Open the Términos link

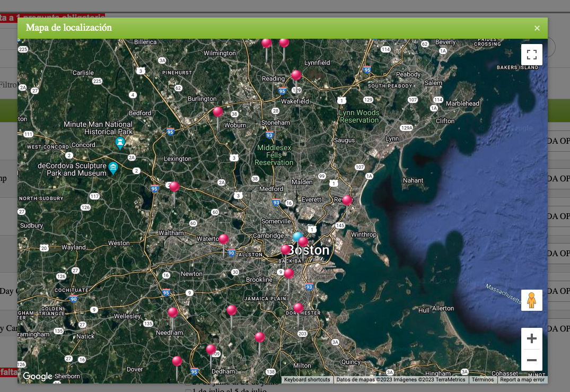[x=483, y=380]
